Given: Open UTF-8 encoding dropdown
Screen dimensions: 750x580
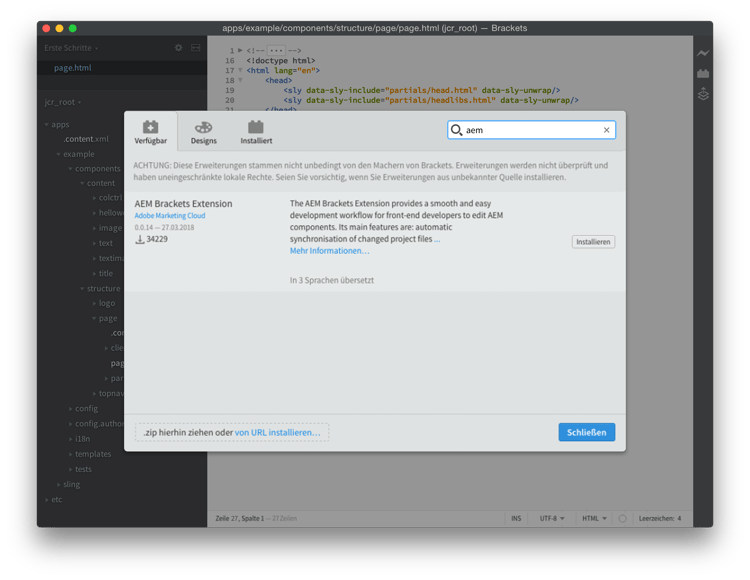Looking at the screenshot, I should pyautogui.click(x=552, y=518).
